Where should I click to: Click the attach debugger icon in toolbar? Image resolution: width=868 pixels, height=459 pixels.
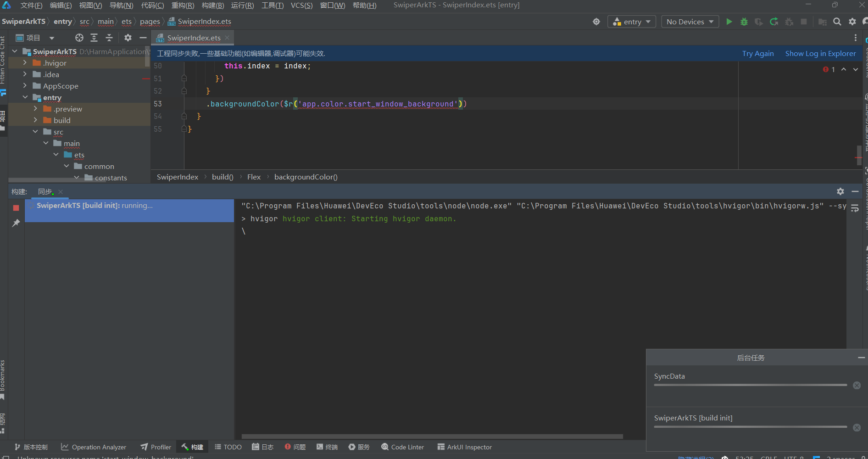[789, 22]
